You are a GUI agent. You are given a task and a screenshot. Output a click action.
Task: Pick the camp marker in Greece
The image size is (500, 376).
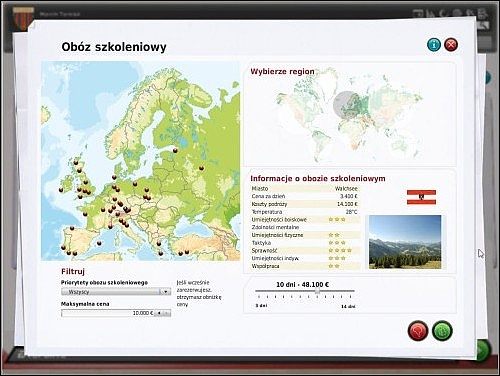(161, 253)
